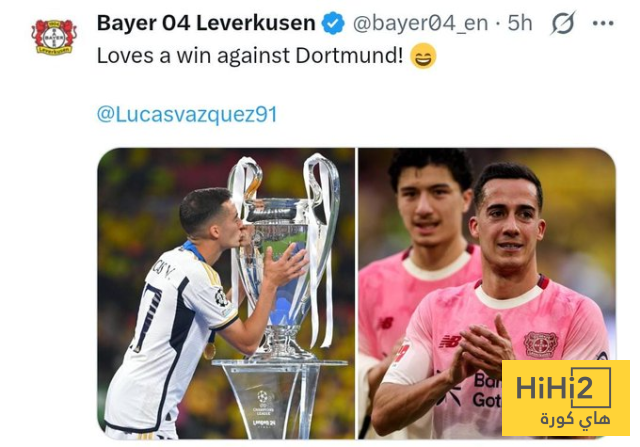Open the left photo kissing the trophy
640x447 pixels.
226,294
